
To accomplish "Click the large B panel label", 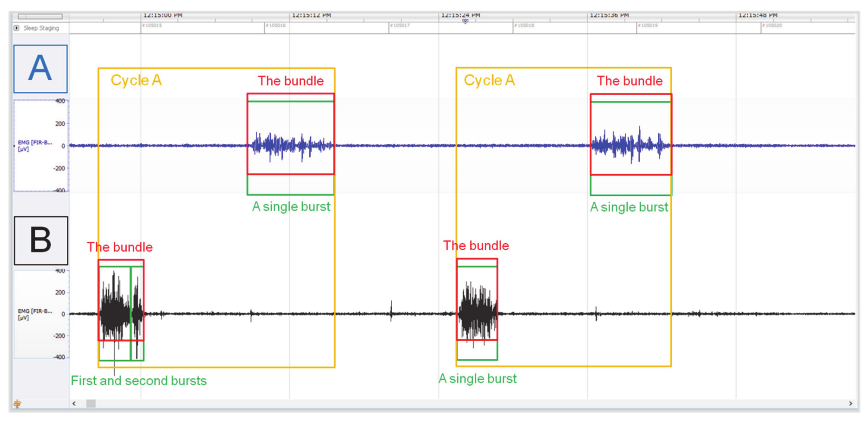I will tap(41, 240).
